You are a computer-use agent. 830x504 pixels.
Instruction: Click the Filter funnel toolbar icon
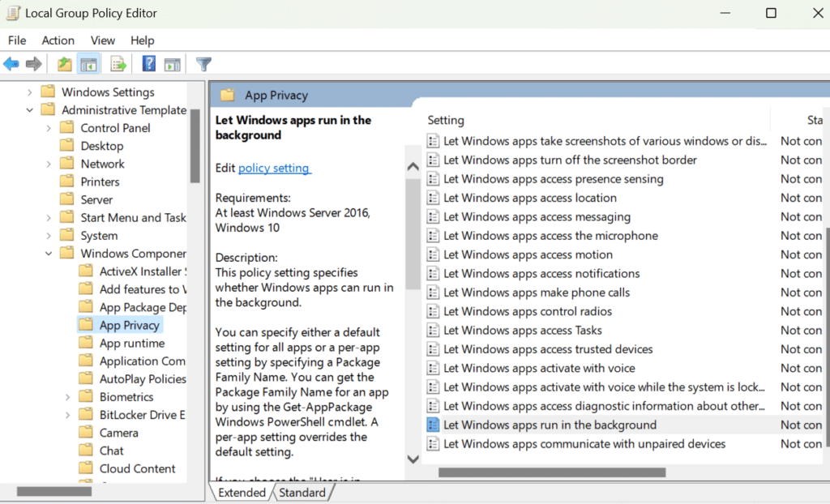[x=203, y=64]
